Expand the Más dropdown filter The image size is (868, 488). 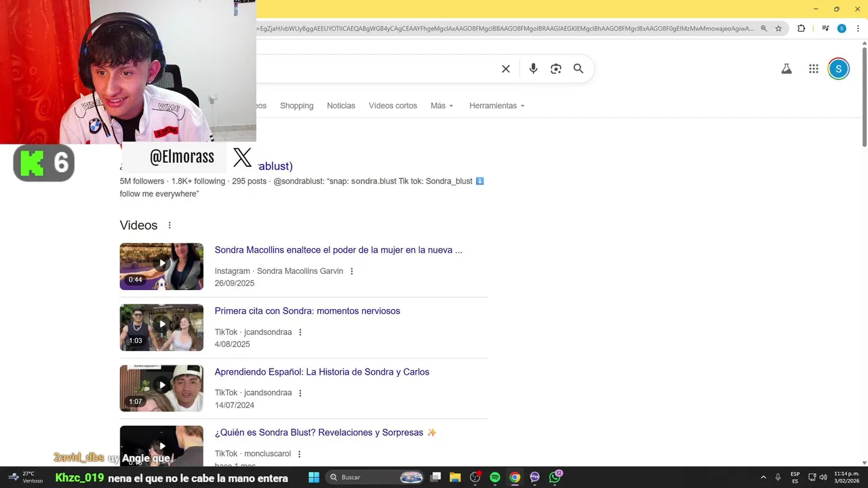coord(441,106)
